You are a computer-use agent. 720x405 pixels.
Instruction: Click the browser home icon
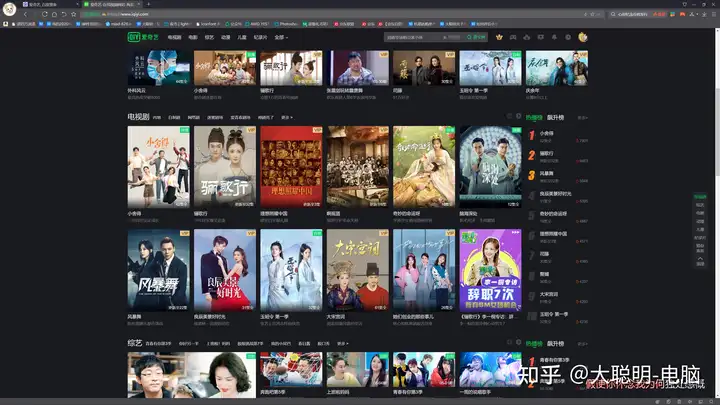pyautogui.click(x=54, y=14)
